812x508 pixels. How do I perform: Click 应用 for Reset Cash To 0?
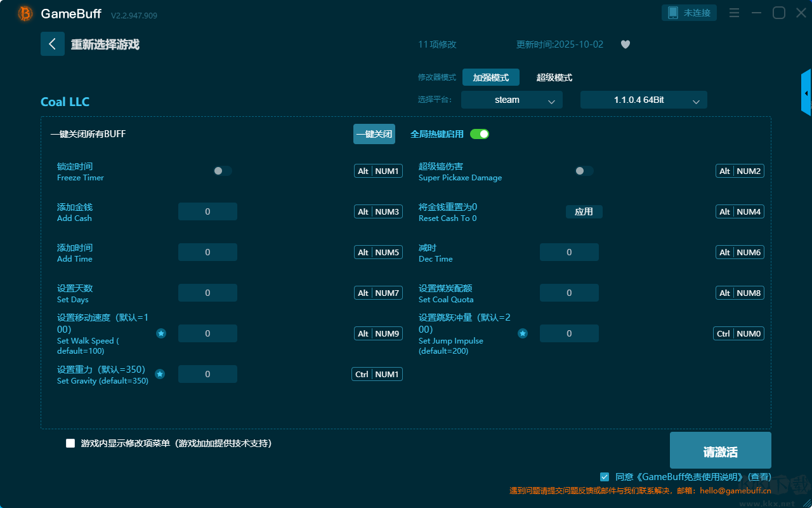584,211
